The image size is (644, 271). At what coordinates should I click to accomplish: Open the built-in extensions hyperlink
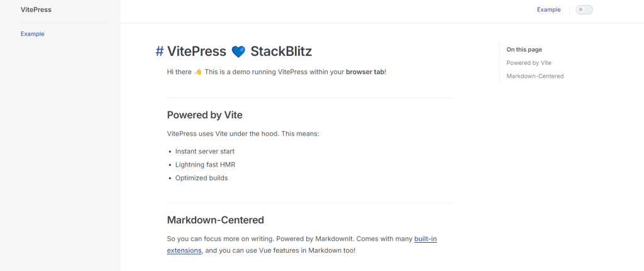425,239
